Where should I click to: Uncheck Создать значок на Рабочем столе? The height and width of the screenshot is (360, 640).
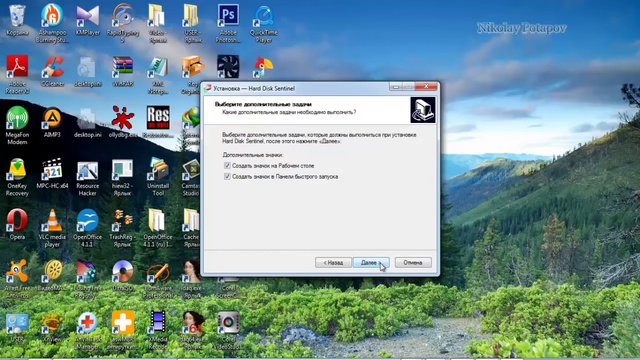(227, 166)
